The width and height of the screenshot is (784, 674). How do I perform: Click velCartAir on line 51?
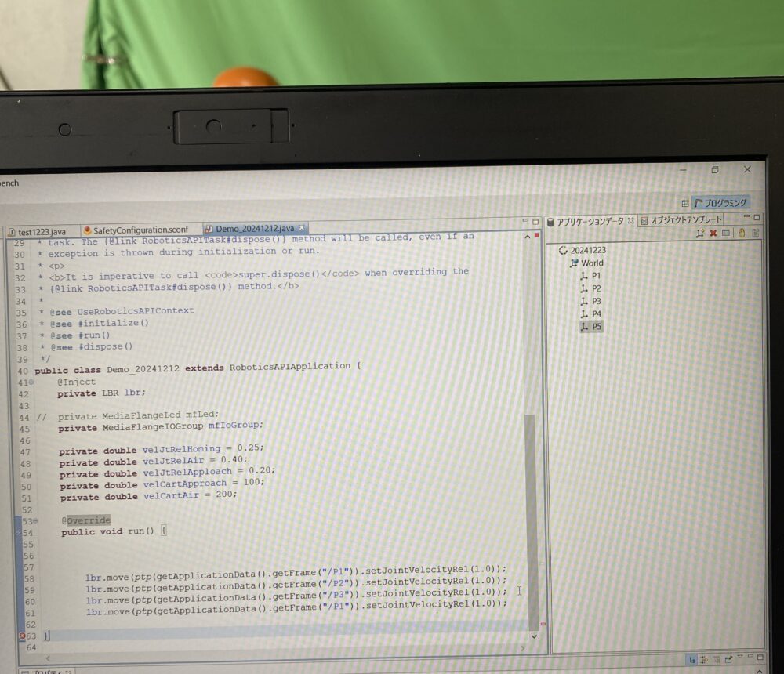click(x=171, y=496)
